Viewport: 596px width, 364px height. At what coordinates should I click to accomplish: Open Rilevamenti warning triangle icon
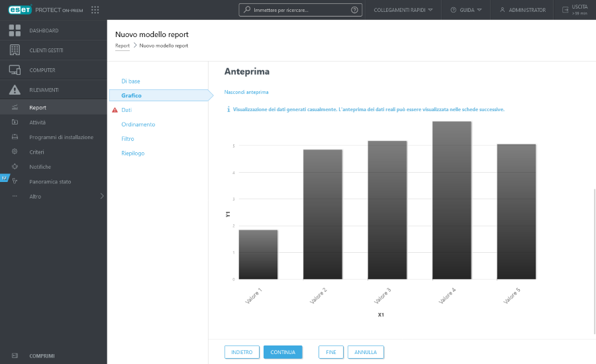(15, 90)
